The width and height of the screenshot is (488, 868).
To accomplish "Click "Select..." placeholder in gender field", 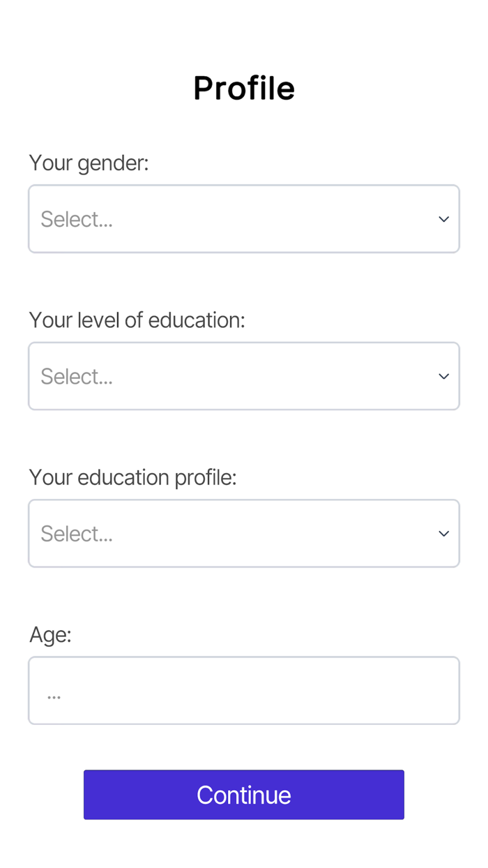I will [x=77, y=220].
